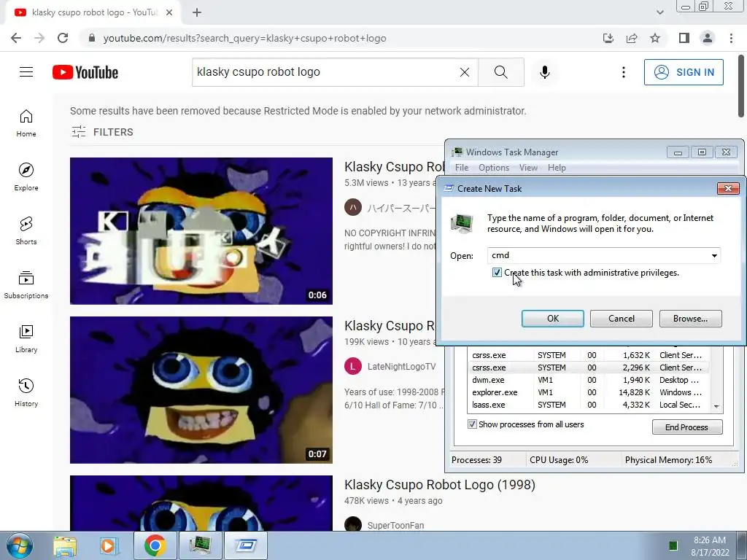
Task: Close the klasky csupo YouTube tab
Action: click(x=169, y=12)
